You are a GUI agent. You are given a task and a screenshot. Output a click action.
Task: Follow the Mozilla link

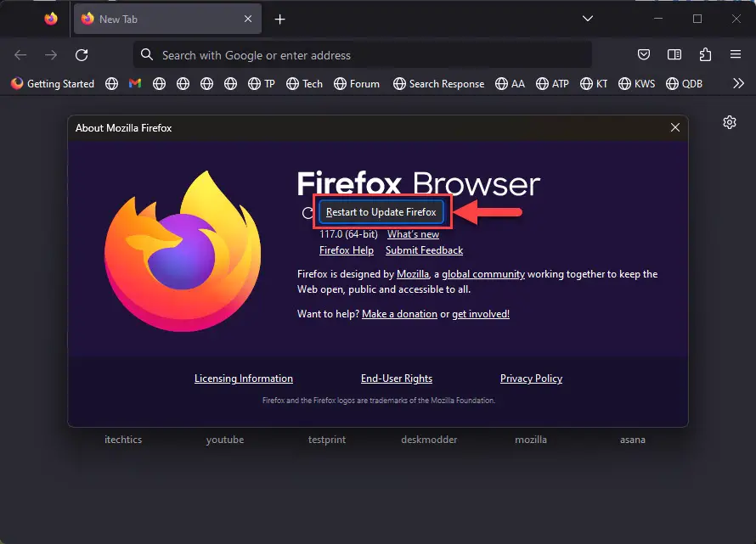point(413,273)
